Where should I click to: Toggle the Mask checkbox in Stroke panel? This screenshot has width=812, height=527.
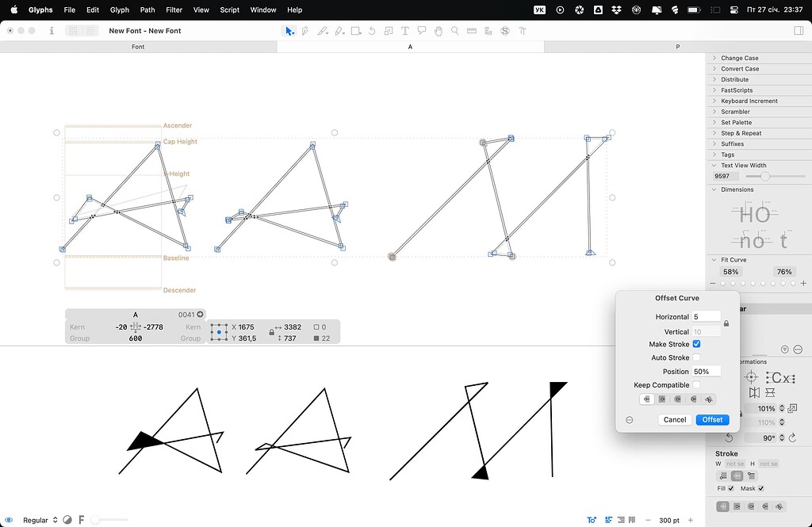coord(760,488)
